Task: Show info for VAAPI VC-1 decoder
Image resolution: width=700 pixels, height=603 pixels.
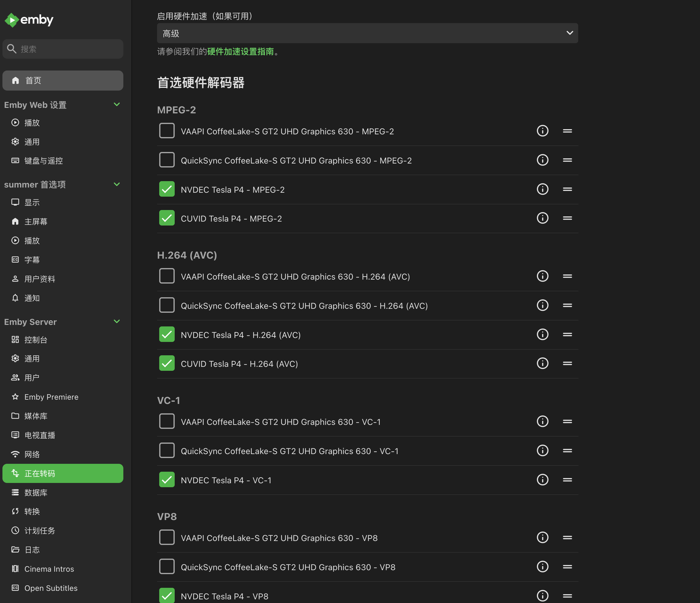Action: 543,422
